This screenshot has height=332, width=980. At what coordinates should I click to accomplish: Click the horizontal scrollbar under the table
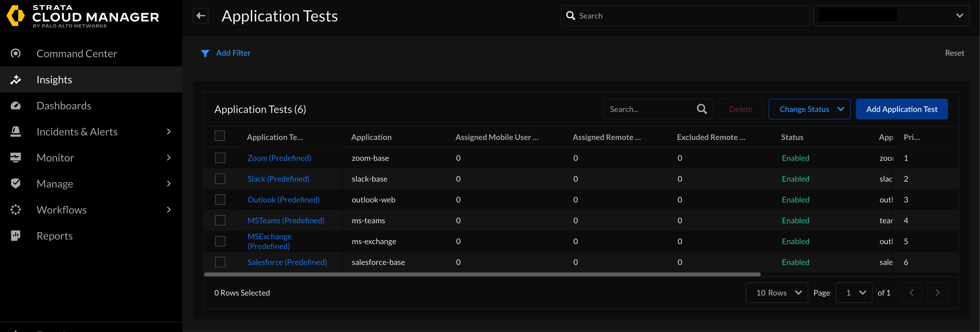pyautogui.click(x=482, y=274)
